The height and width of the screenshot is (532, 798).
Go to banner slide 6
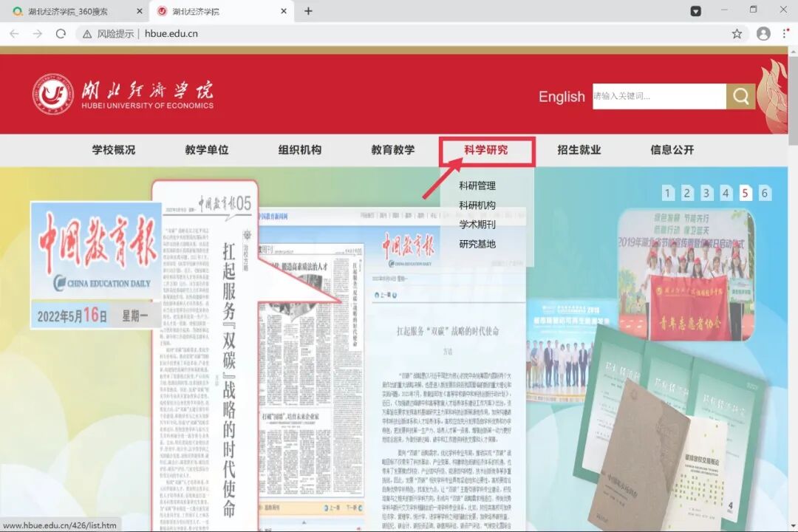tap(765, 193)
